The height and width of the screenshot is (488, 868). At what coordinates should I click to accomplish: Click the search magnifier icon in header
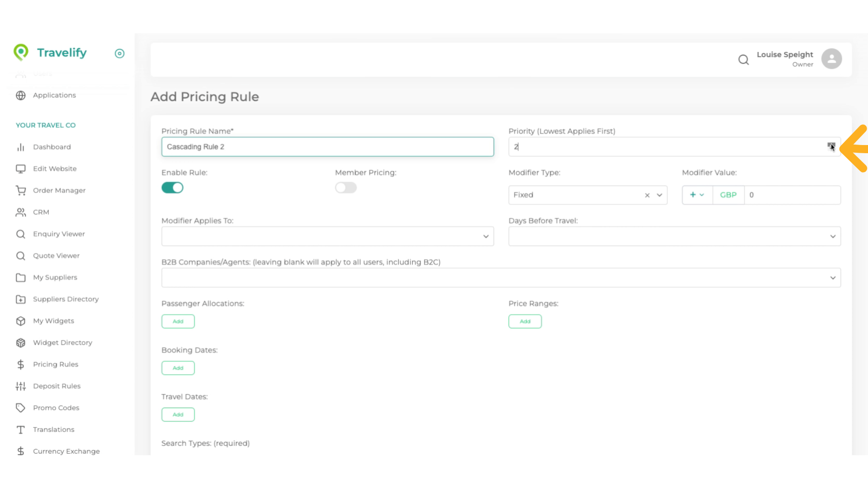pyautogui.click(x=743, y=60)
